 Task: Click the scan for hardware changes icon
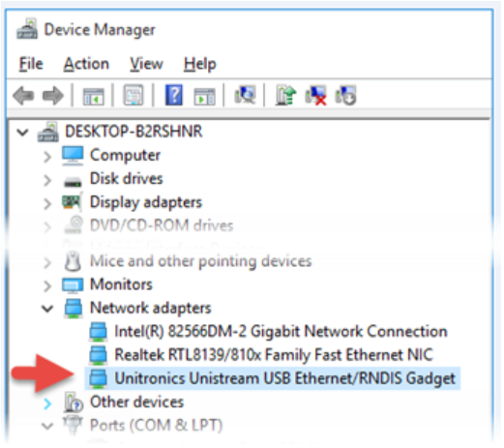point(245,95)
